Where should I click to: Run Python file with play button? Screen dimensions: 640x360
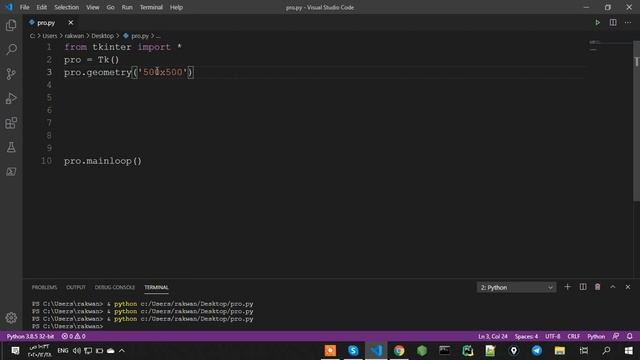tap(597, 22)
